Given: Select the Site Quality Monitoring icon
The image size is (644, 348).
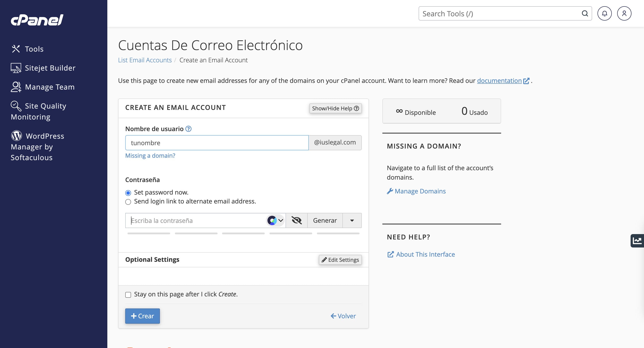Looking at the screenshot, I should [15, 106].
